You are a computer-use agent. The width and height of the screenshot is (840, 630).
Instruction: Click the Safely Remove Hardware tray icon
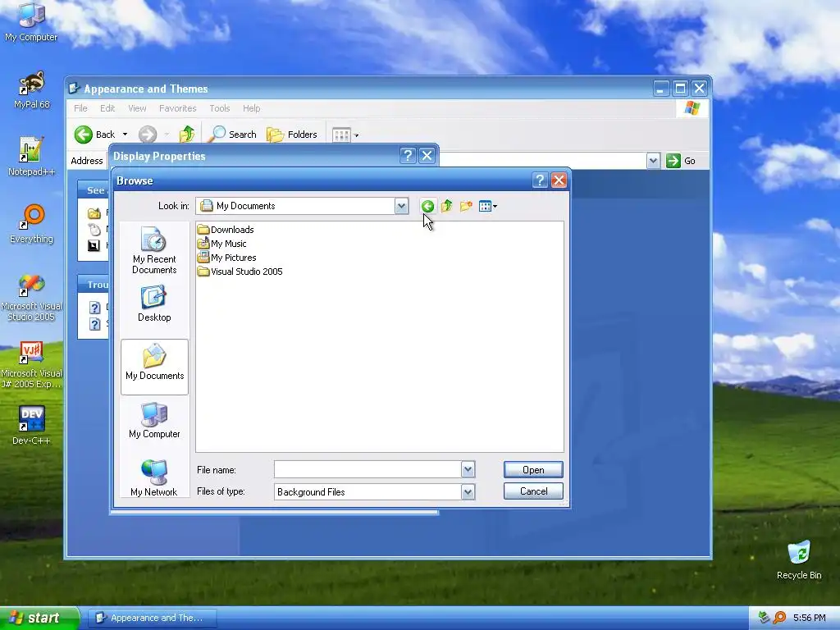tap(764, 618)
